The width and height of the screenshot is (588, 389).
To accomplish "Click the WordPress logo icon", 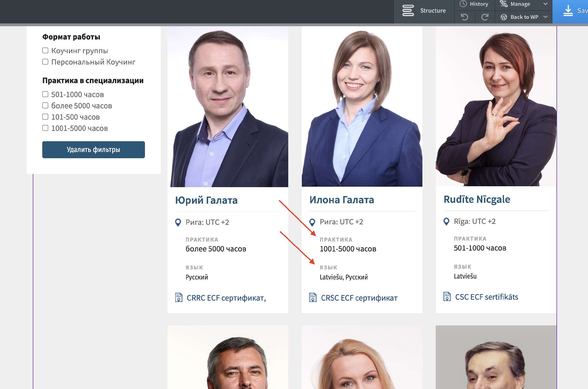I will point(504,17).
